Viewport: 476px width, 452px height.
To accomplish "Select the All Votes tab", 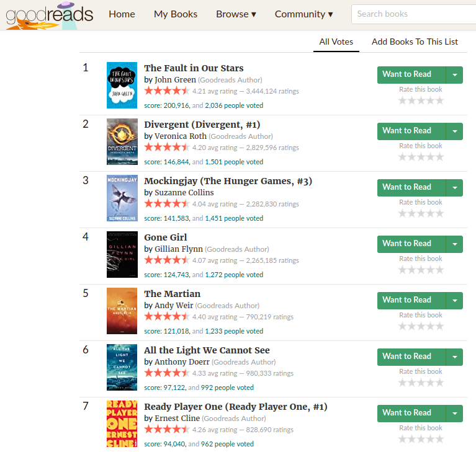I will [x=336, y=42].
